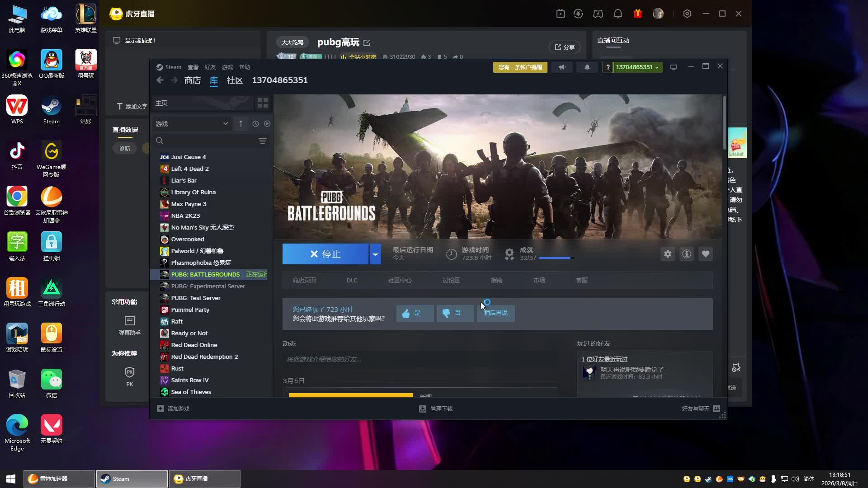Select Red Dead Redemption 2 in library
The width and height of the screenshot is (868, 488).
click(x=204, y=357)
